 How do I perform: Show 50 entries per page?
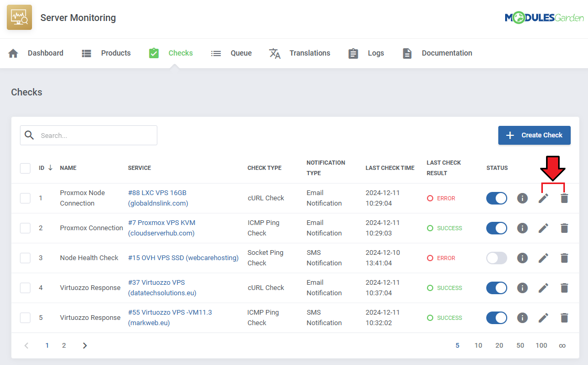[x=520, y=346]
